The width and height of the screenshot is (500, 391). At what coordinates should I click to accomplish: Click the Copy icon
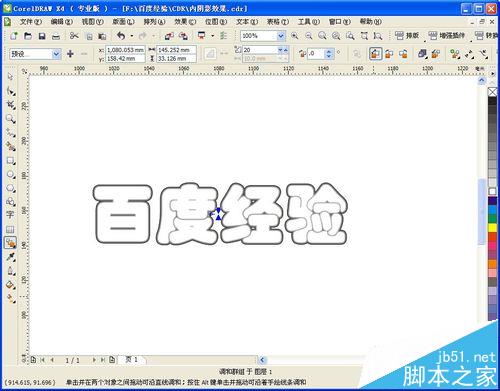click(89, 36)
